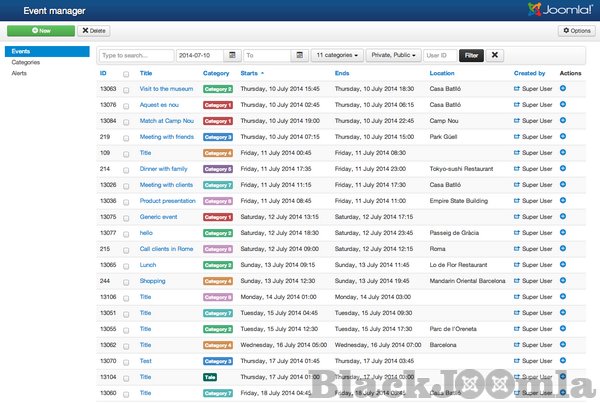The width and height of the screenshot is (600, 404).
Task: Go to Categories in the sidebar
Action: pos(26,62)
